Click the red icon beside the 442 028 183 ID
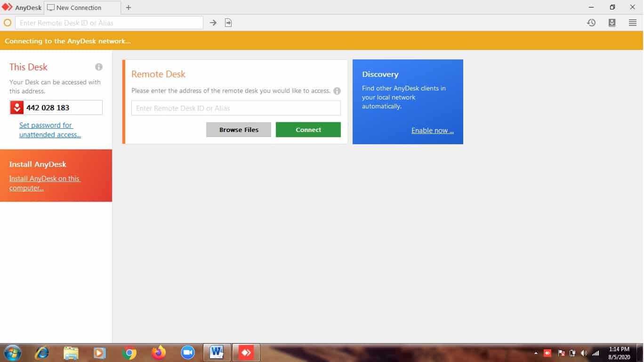 click(17, 107)
